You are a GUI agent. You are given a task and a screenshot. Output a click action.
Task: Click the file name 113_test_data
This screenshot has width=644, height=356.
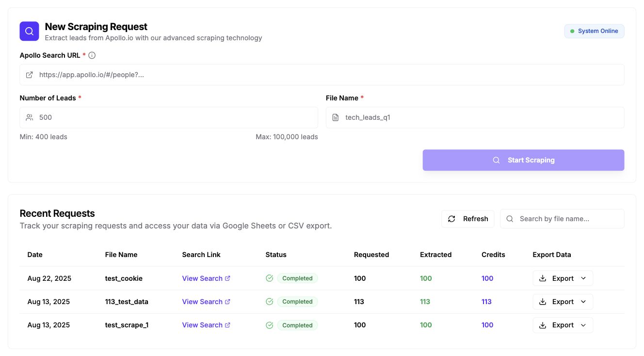point(127,302)
